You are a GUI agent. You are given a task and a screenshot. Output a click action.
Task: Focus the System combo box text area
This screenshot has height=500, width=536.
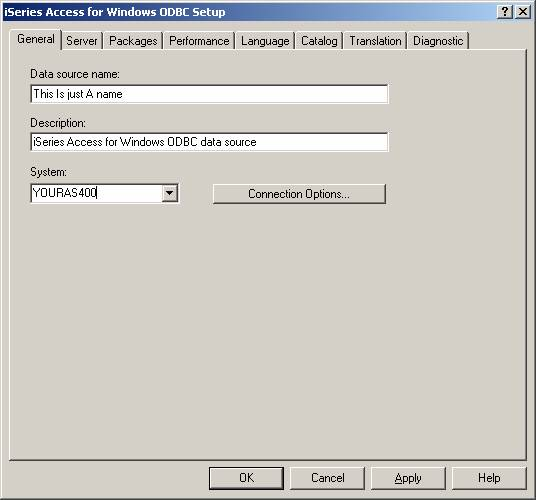point(96,193)
